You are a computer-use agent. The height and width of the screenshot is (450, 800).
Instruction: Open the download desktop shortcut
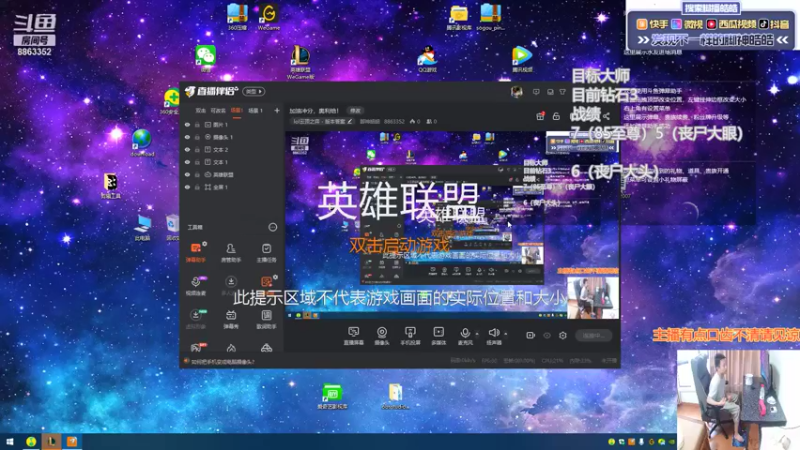click(142, 143)
